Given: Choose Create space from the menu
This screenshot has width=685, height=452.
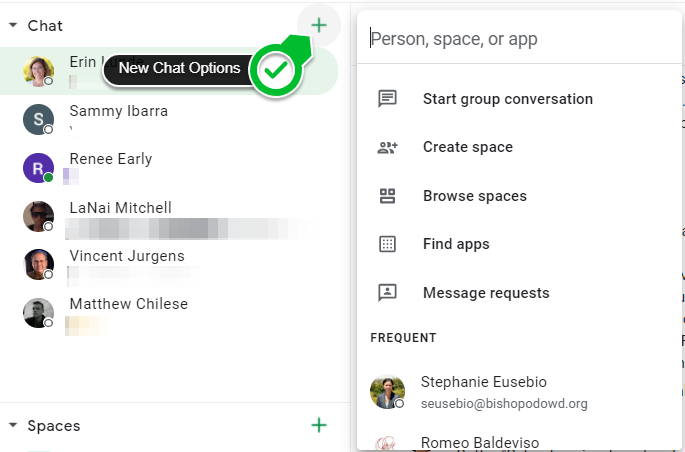Looking at the screenshot, I should coord(467,147).
